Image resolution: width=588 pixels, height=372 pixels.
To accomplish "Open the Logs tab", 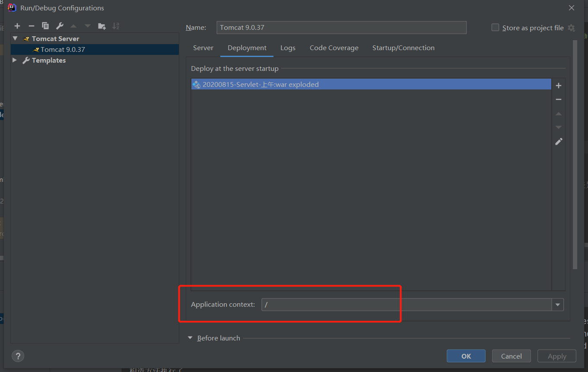I will coord(288,48).
